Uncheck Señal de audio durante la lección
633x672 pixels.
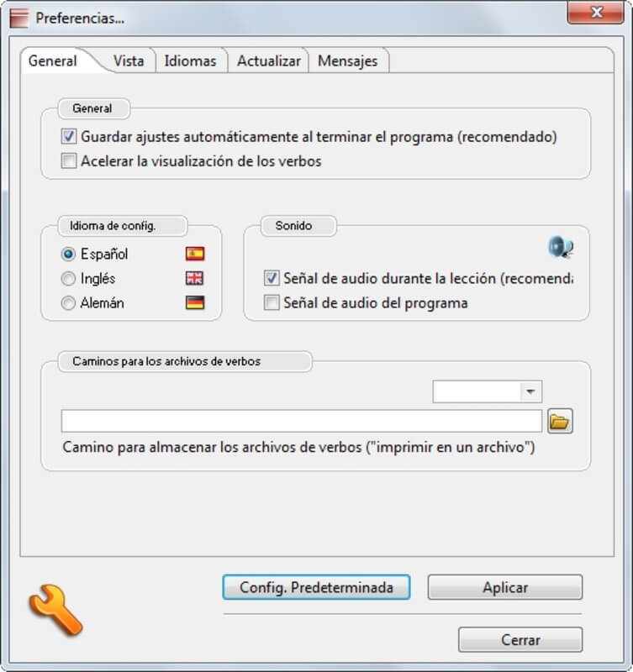pos(272,278)
